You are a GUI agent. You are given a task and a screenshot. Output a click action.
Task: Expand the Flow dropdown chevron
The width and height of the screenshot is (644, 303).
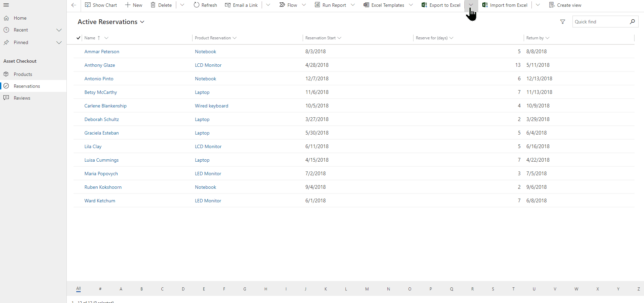[x=304, y=5]
